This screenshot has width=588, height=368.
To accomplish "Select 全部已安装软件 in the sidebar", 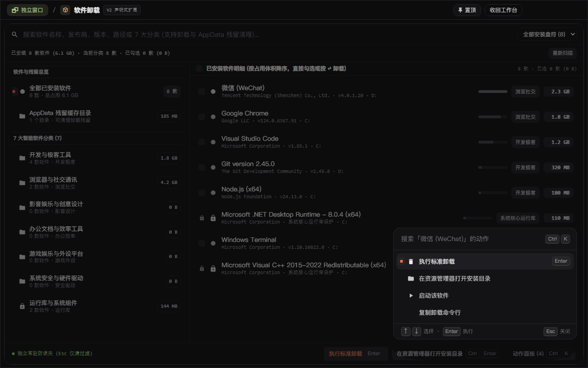I will point(96,92).
